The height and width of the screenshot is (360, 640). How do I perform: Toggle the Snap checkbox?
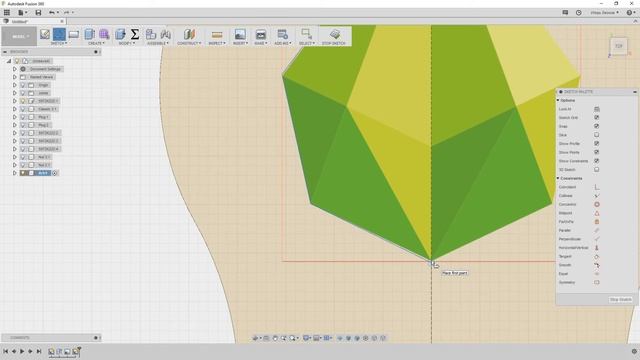(596, 126)
